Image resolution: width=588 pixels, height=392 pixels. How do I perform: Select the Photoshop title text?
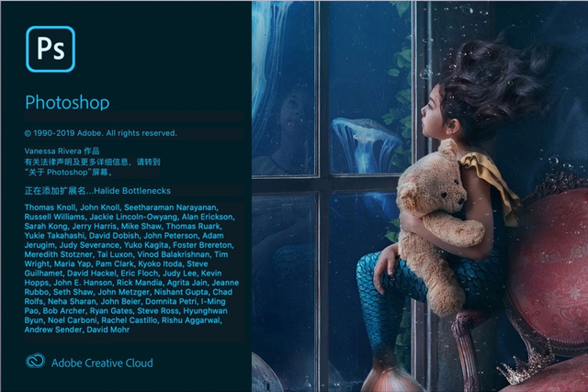click(67, 102)
